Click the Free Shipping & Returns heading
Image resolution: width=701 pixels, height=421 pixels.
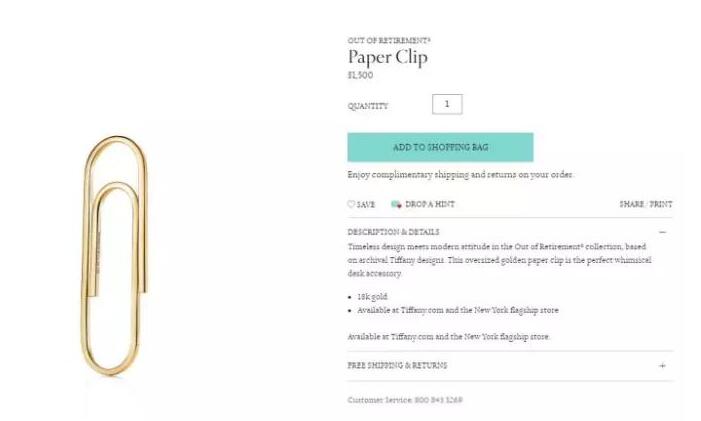point(397,366)
